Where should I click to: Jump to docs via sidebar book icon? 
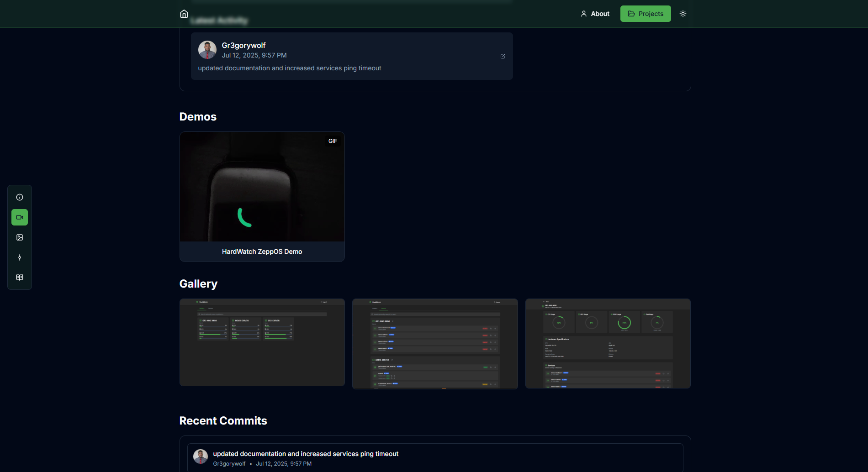[x=20, y=278]
